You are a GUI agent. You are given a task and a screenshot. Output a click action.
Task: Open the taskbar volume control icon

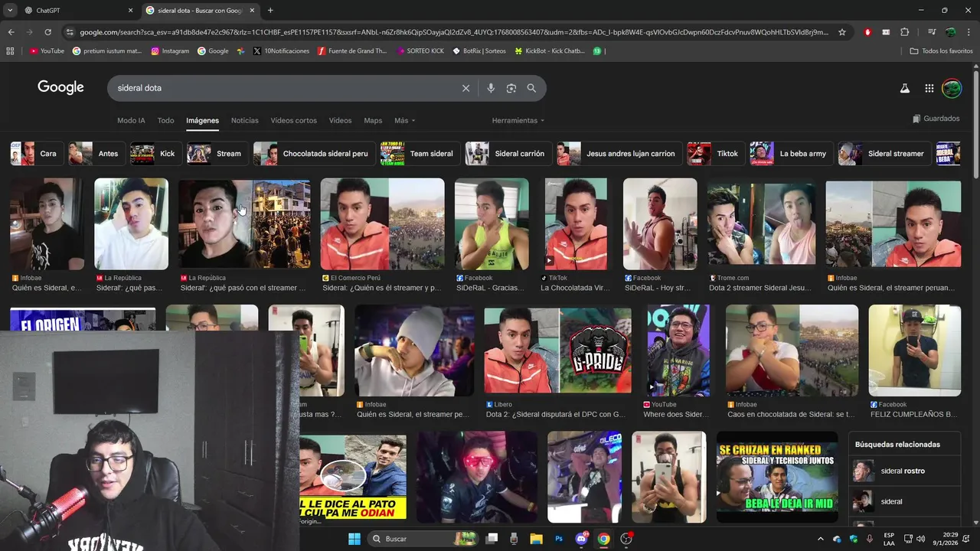pyautogui.click(x=922, y=539)
